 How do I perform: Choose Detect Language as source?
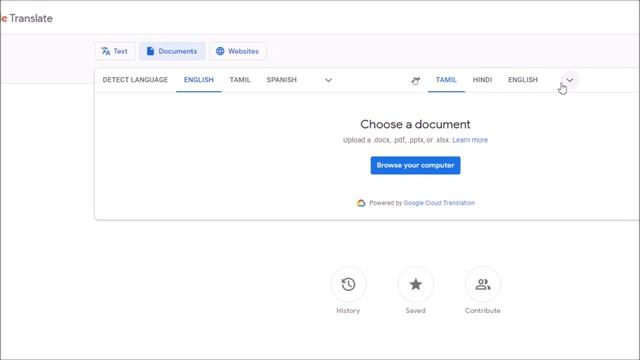pyautogui.click(x=135, y=80)
